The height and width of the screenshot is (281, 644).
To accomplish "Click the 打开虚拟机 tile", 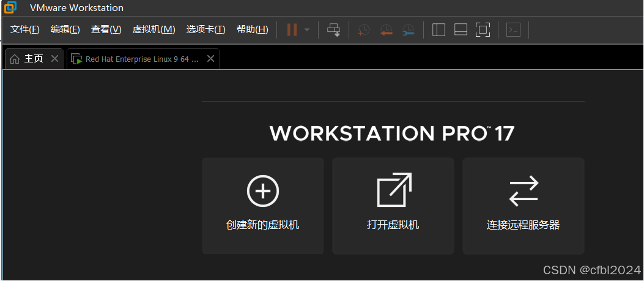I will [393, 206].
